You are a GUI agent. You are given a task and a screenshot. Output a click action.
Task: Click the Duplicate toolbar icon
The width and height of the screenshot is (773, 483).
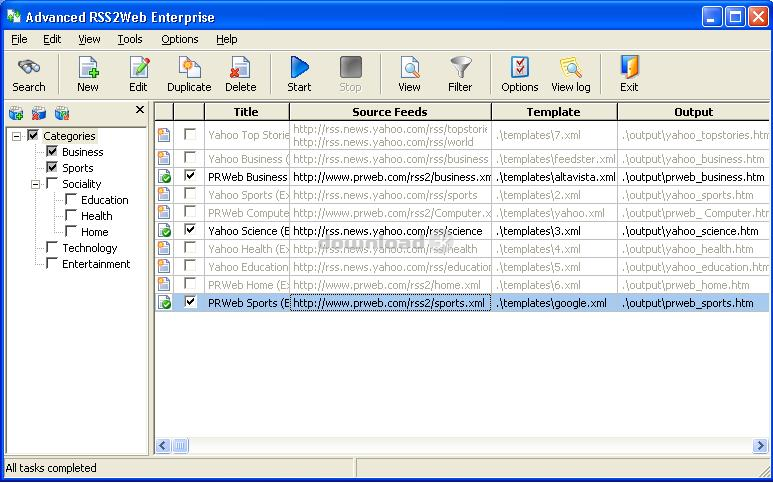[189, 68]
